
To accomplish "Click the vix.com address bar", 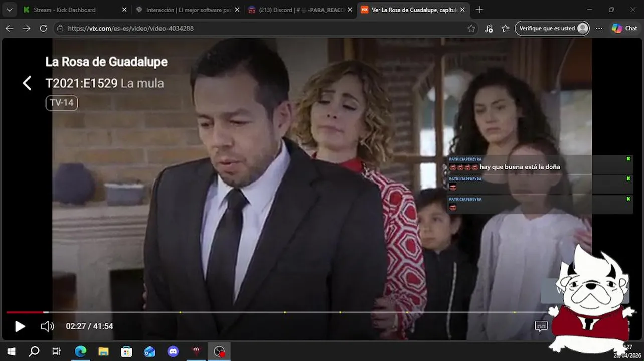I will point(266,28).
